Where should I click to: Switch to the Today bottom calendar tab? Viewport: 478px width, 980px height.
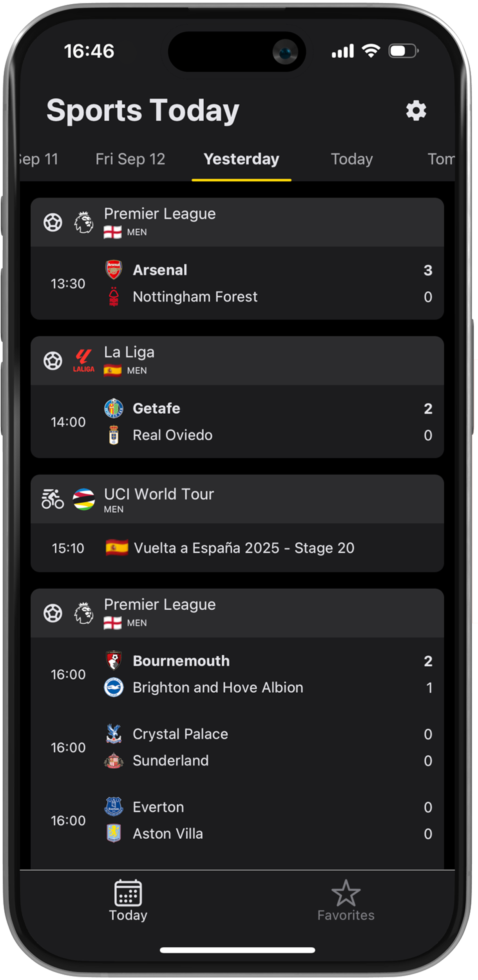(128, 901)
